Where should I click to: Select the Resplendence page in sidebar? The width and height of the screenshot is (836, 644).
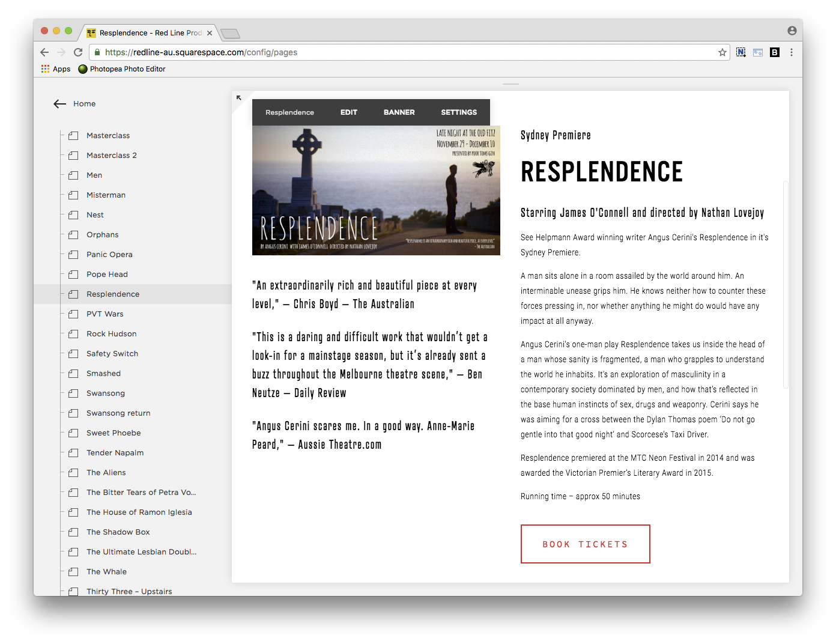coord(133,294)
